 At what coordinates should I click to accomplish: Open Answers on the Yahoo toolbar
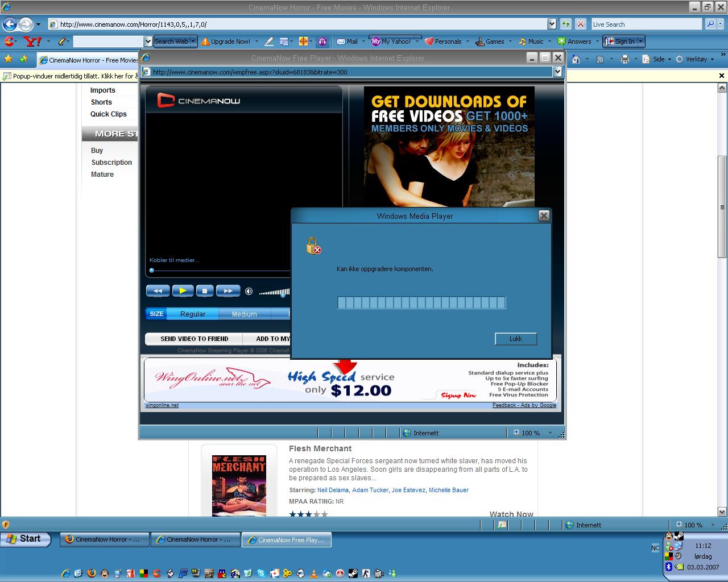(x=574, y=41)
